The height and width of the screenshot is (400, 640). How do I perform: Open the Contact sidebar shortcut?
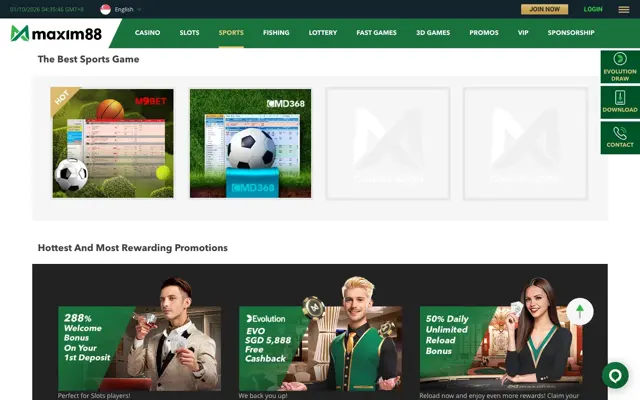pyautogui.click(x=620, y=138)
